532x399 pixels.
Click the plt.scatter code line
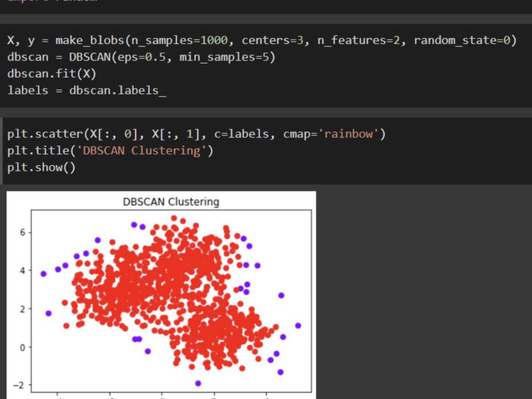tap(196, 134)
